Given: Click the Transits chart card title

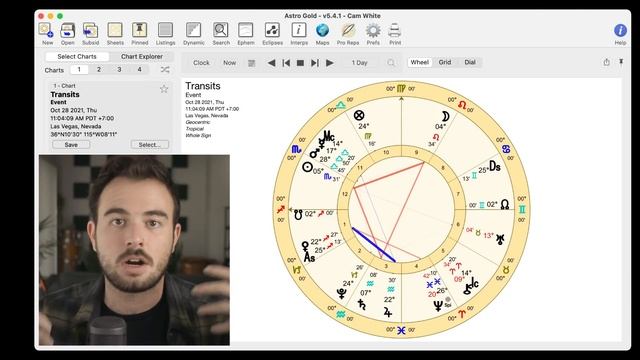Looking at the screenshot, I should pos(65,94).
